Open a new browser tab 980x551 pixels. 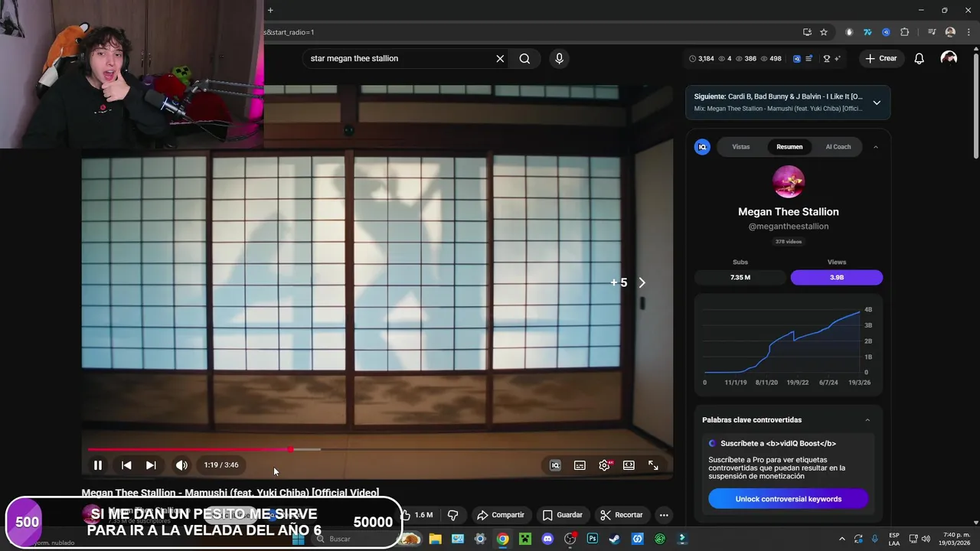(x=270, y=10)
